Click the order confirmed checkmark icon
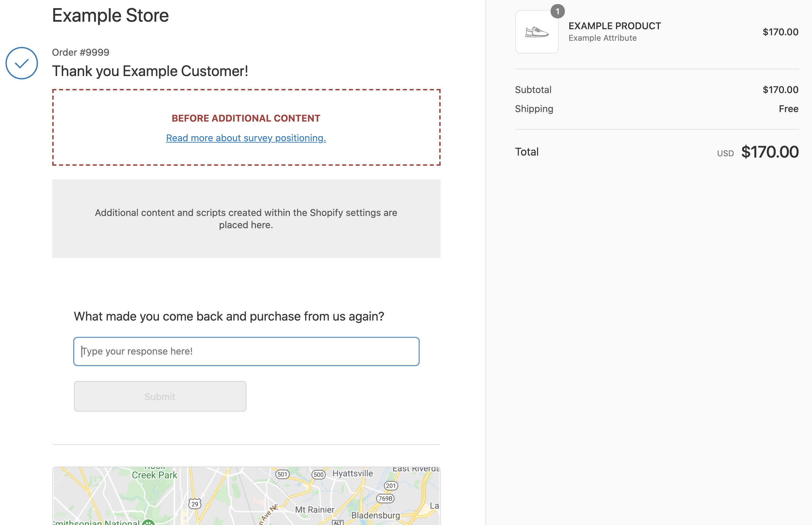This screenshot has width=812, height=525. pyautogui.click(x=21, y=63)
